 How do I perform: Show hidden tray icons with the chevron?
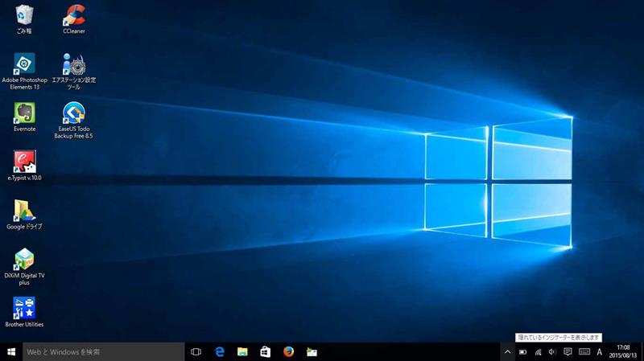tap(508, 352)
